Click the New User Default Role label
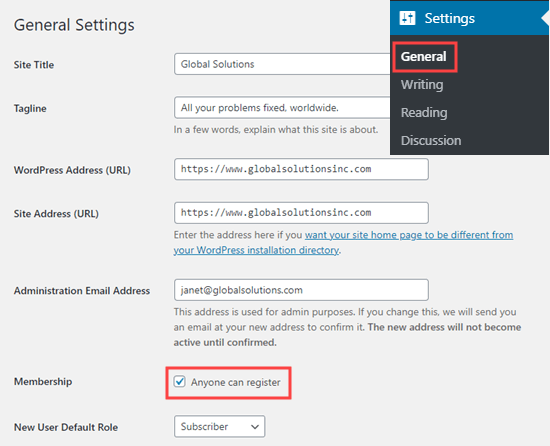550x446 pixels. click(x=66, y=427)
